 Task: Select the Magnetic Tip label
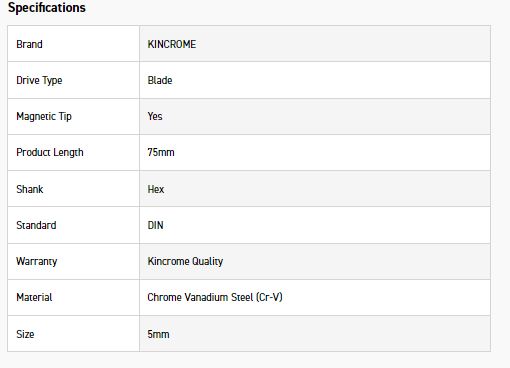tap(44, 116)
